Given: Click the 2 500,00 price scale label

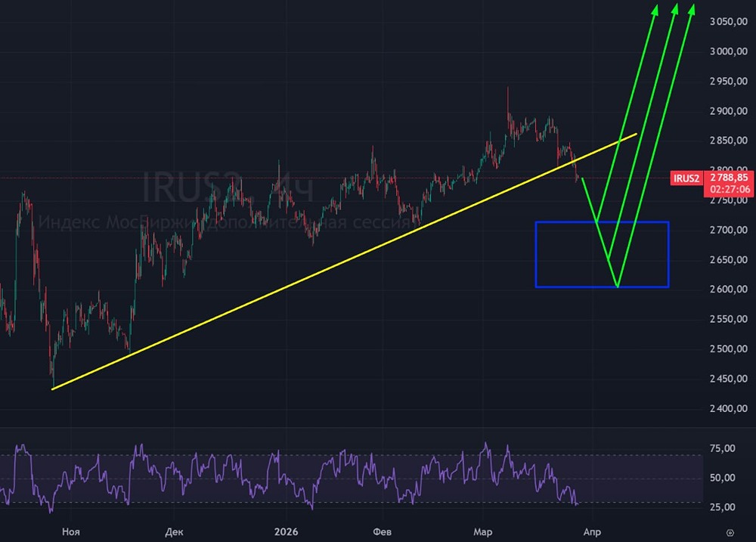Looking at the screenshot, I should [729, 349].
